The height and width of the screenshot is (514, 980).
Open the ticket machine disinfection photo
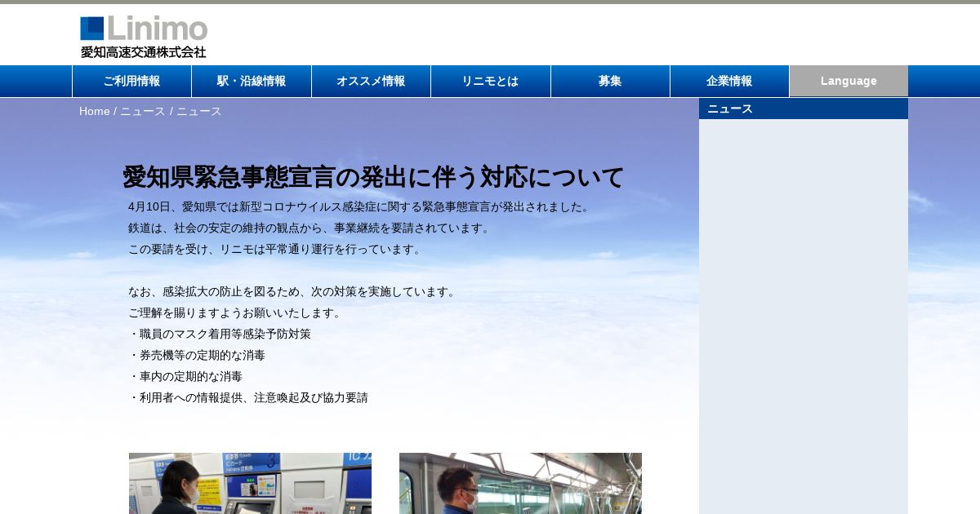point(250,483)
